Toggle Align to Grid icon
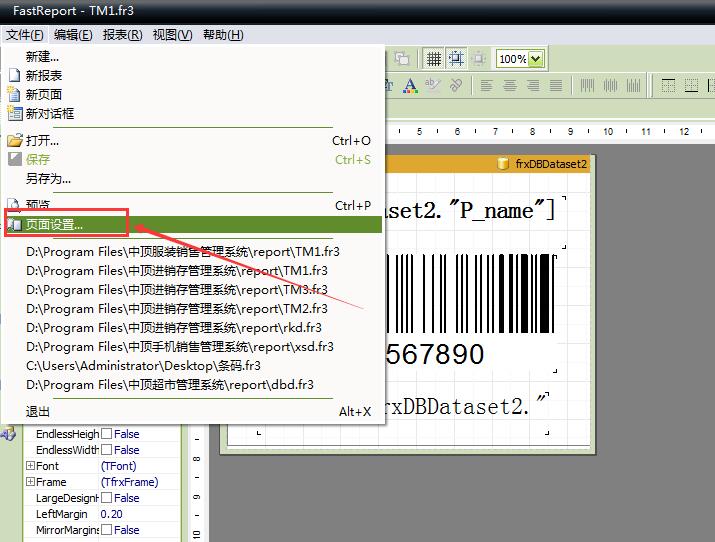This screenshot has width=715, height=542. click(x=456, y=59)
